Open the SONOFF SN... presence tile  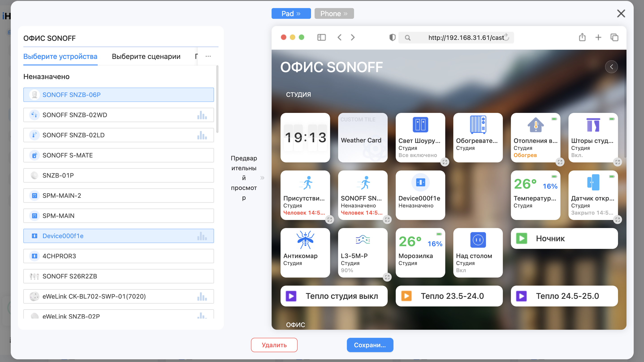(x=363, y=195)
